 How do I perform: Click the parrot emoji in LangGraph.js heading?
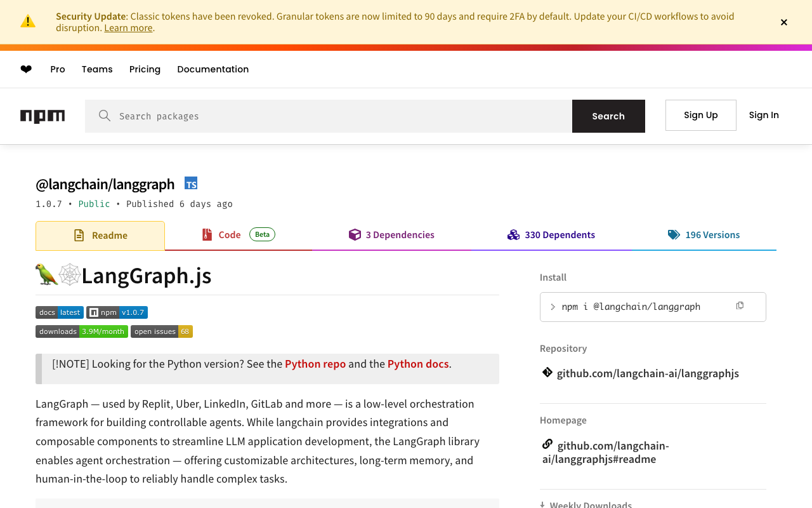[x=46, y=275]
